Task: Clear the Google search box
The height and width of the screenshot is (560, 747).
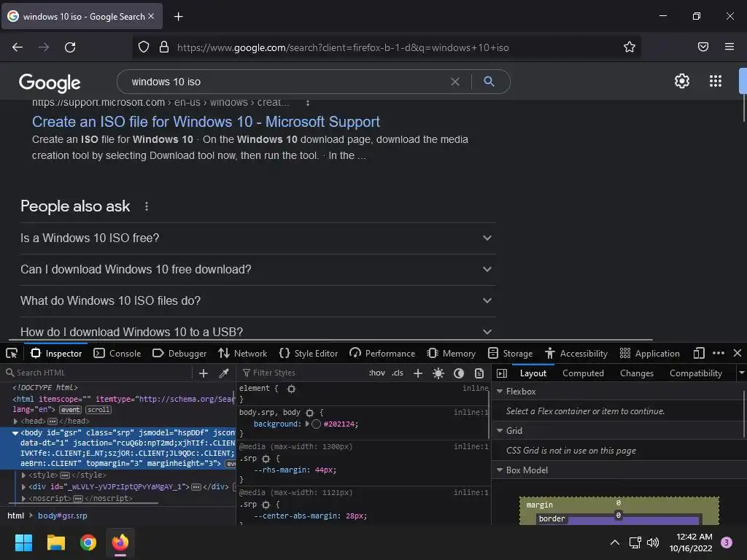Action: pyautogui.click(x=455, y=82)
